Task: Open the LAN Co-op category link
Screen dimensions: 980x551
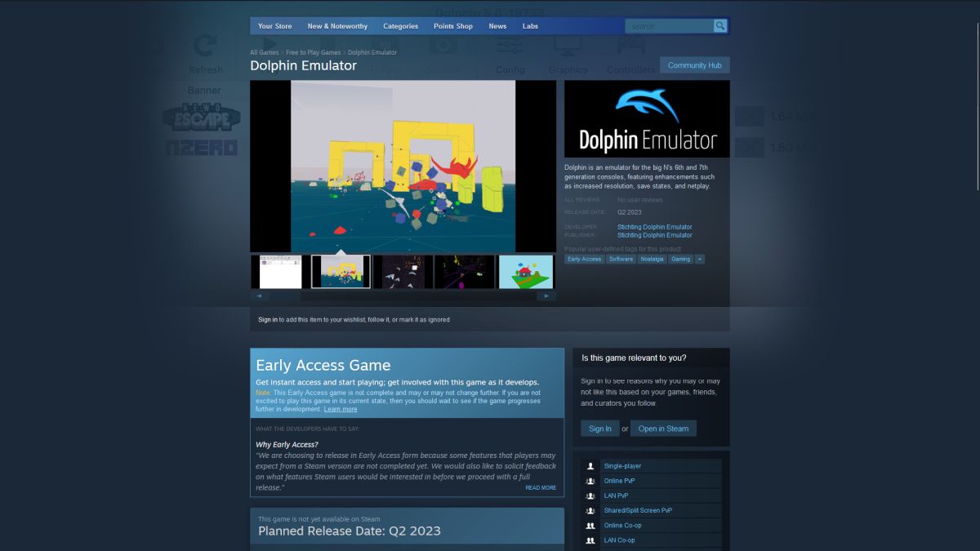Action: click(x=619, y=540)
